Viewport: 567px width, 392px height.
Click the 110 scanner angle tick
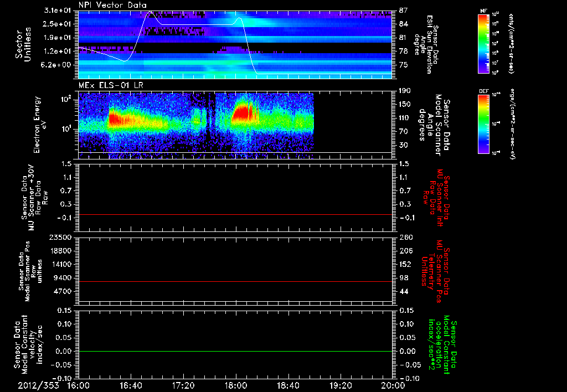[x=405, y=118]
